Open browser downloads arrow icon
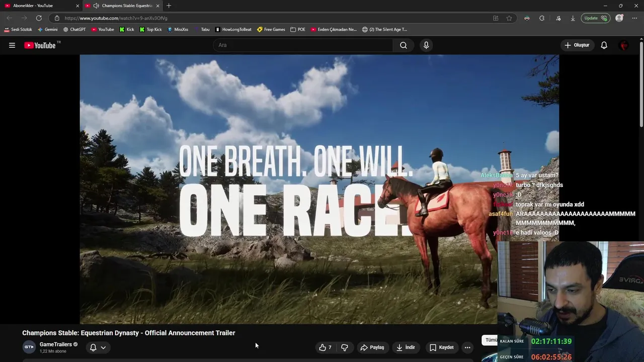Image resolution: width=644 pixels, height=362 pixels. pyautogui.click(x=573, y=18)
